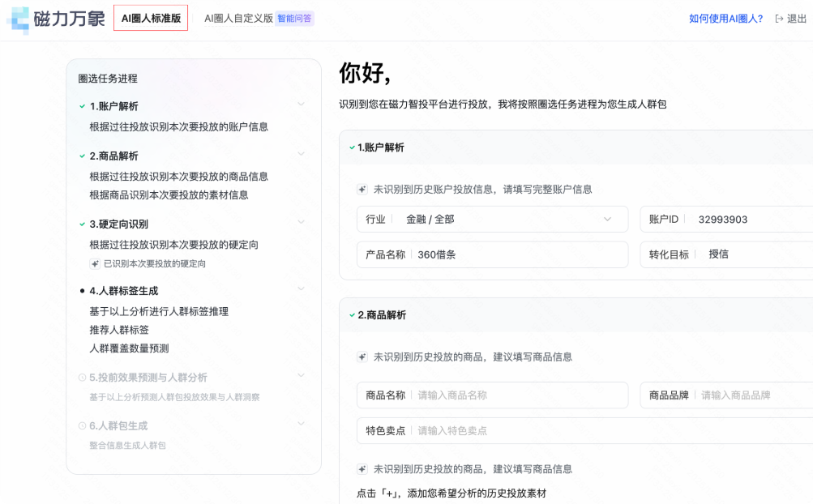
Task: Click the 特色卖点 input field
Action: [x=585, y=431]
